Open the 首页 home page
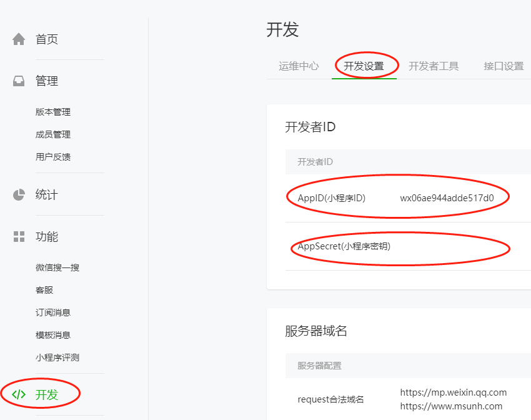The image size is (531, 420). (x=47, y=39)
